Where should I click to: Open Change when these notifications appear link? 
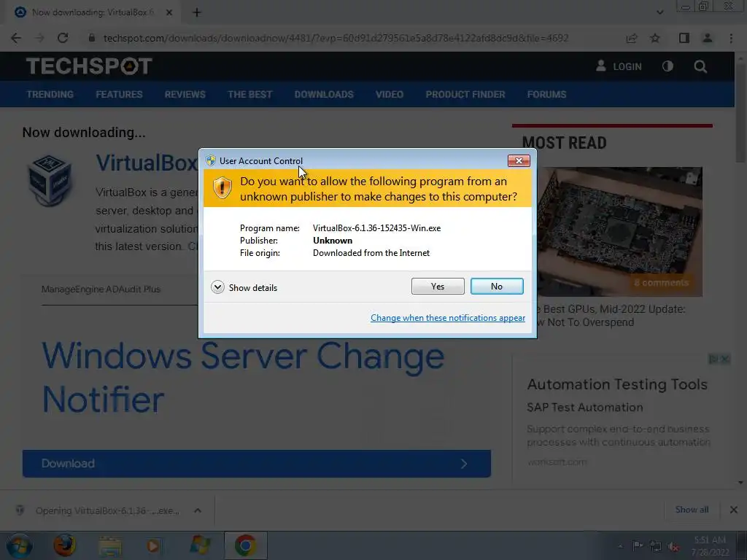[x=448, y=318]
